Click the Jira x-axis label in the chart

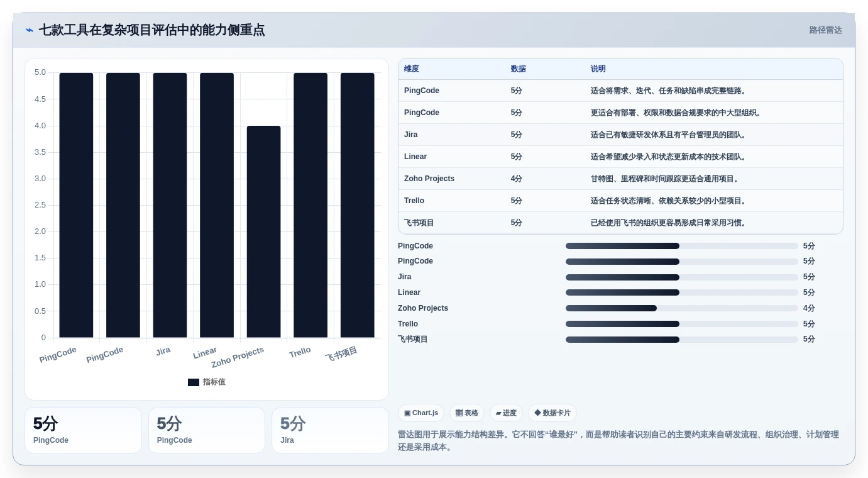[163, 351]
